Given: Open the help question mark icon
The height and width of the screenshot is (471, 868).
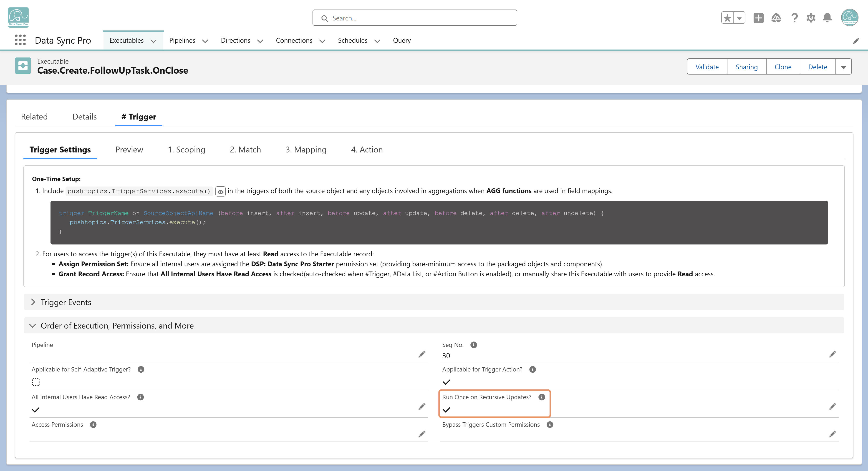Looking at the screenshot, I should pos(794,18).
